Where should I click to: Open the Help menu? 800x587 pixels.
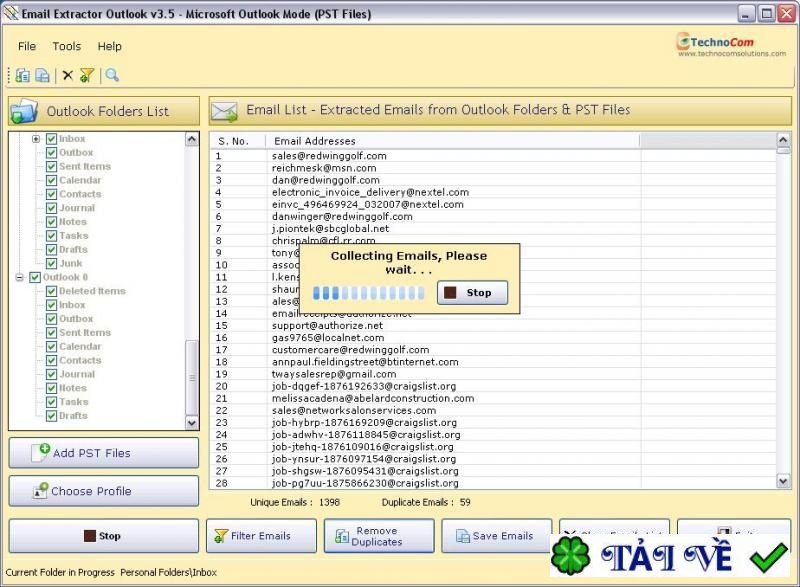110,46
